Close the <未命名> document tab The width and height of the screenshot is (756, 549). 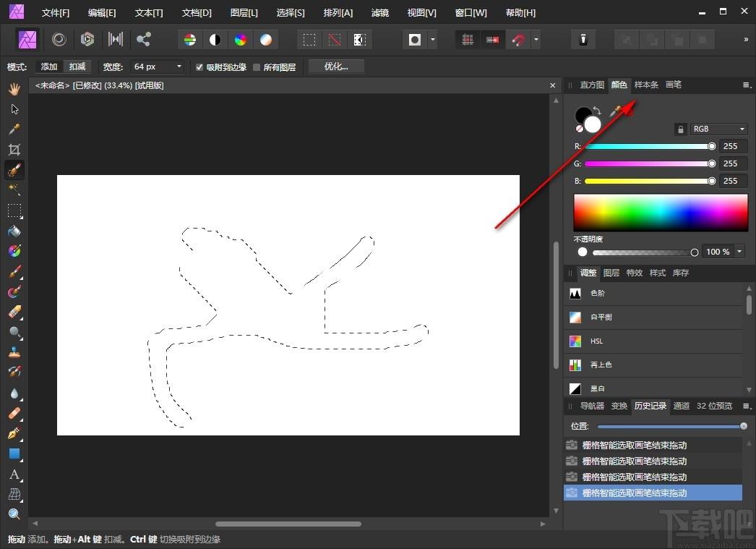552,85
